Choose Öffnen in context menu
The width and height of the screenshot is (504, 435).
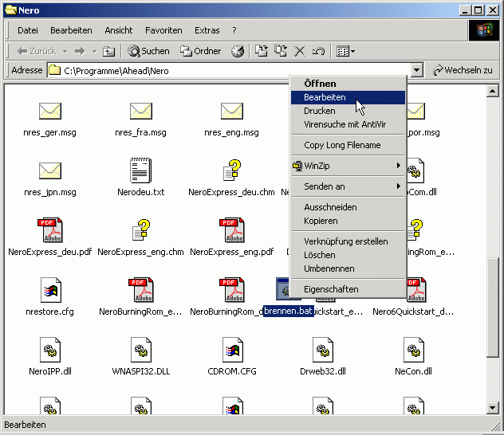(348, 84)
